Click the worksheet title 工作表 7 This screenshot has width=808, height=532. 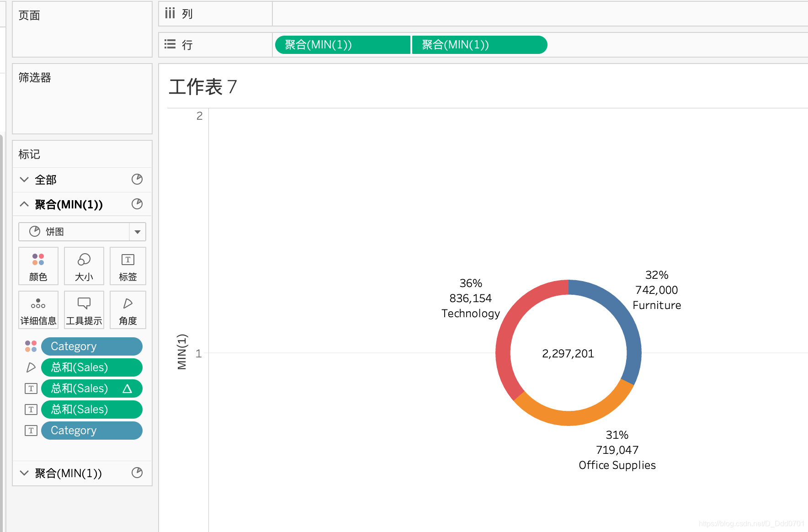[x=203, y=87]
